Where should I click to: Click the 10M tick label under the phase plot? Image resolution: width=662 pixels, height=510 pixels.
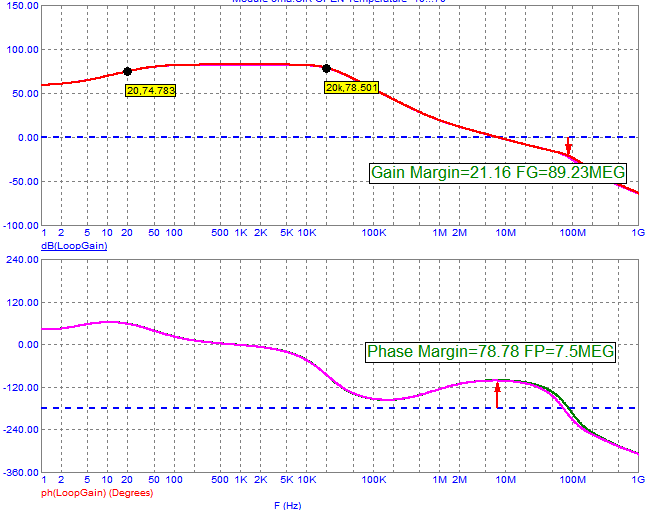[x=505, y=480]
